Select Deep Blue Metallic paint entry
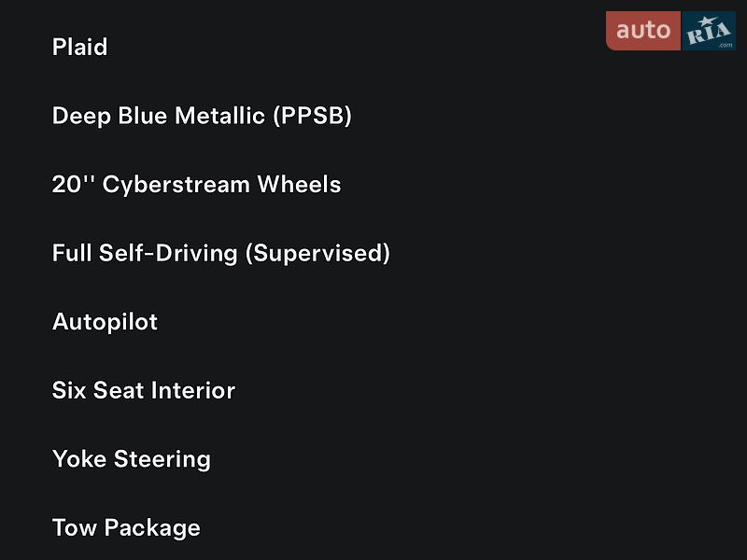Image resolution: width=747 pixels, height=560 pixels. [202, 116]
